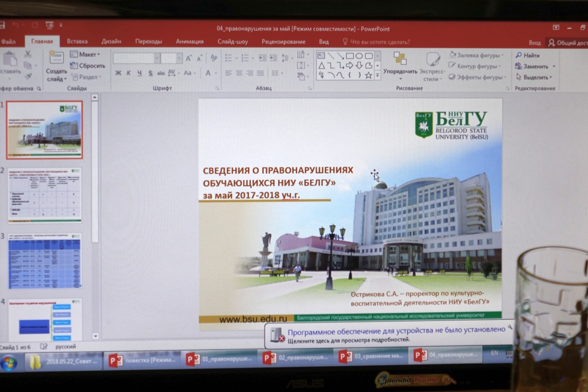Viewport: 588px width, 392px height.
Task: Click the Arrange (Упорядочить) icon
Action: click(400, 58)
